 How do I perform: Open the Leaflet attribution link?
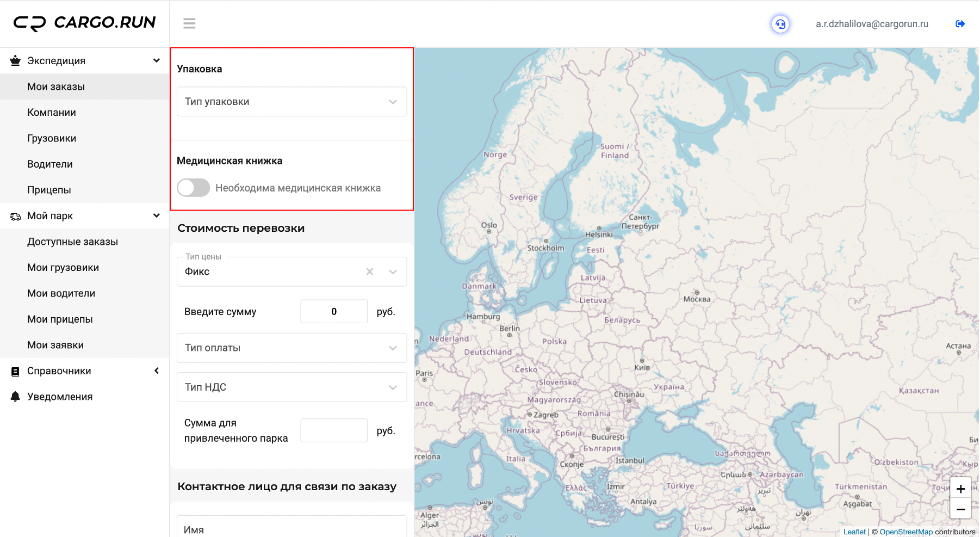pos(854,532)
